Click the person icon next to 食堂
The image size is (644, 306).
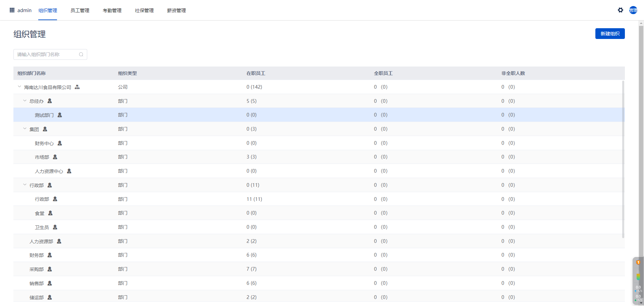pyautogui.click(x=50, y=213)
